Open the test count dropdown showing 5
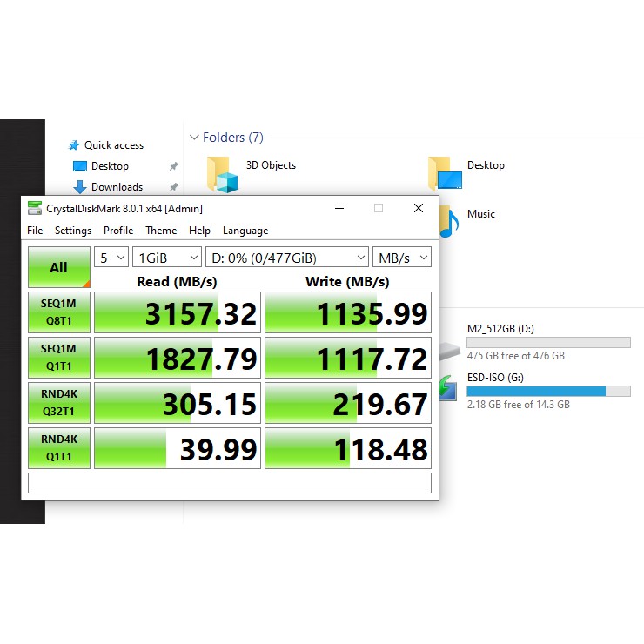The width and height of the screenshot is (644, 644). pyautogui.click(x=111, y=258)
